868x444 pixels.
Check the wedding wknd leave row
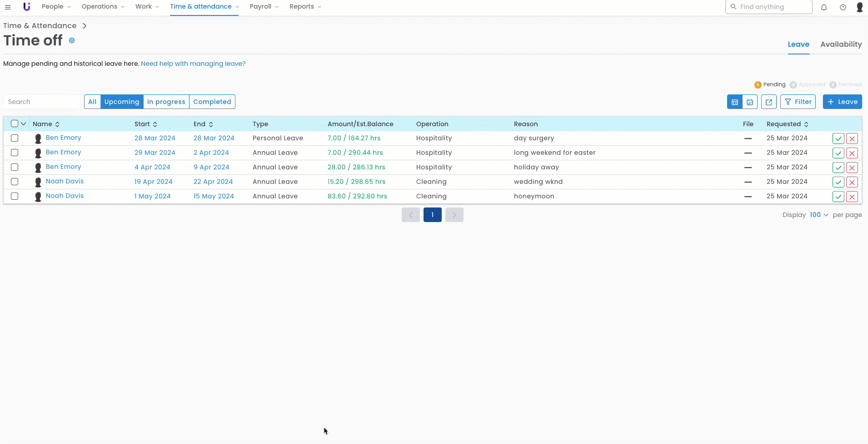click(15, 182)
